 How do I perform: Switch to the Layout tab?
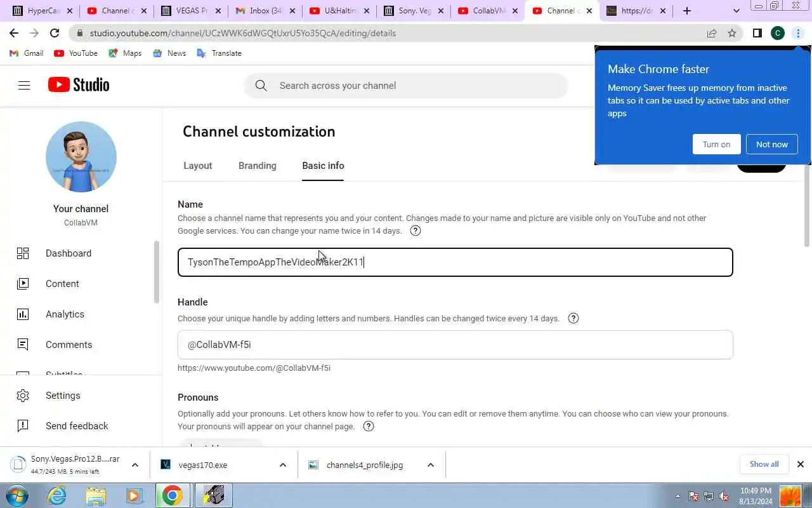pyautogui.click(x=198, y=166)
